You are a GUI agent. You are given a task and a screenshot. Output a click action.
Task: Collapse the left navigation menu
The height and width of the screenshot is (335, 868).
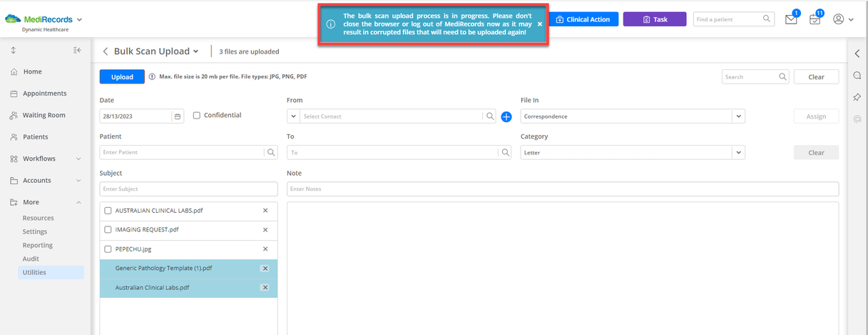pos(77,50)
